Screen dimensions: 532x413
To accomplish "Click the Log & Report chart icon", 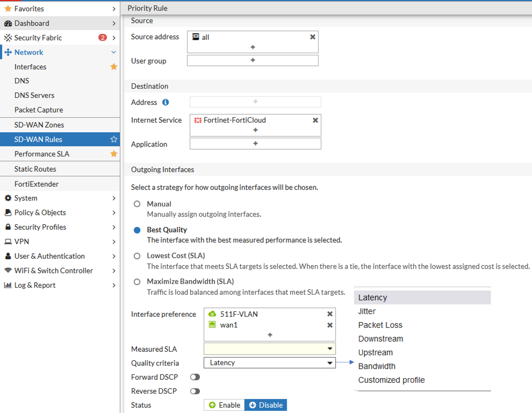I will tap(8, 285).
